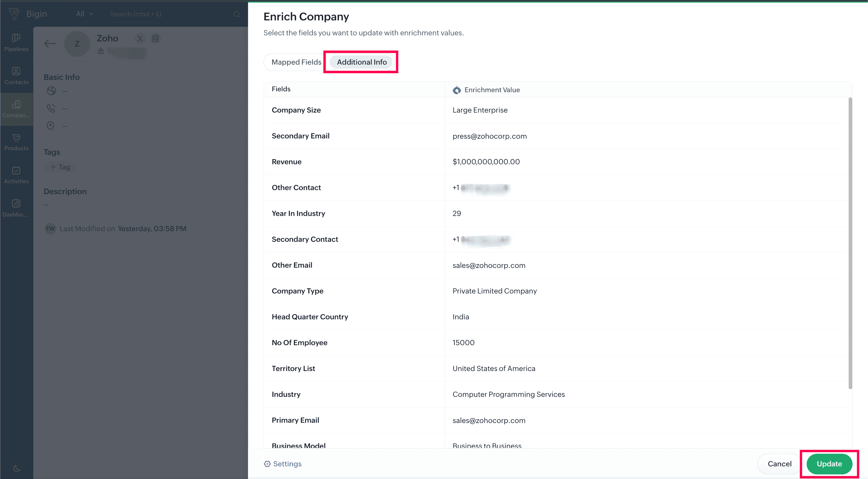Click the X (Twitter) icon beside Zoho

140,38
